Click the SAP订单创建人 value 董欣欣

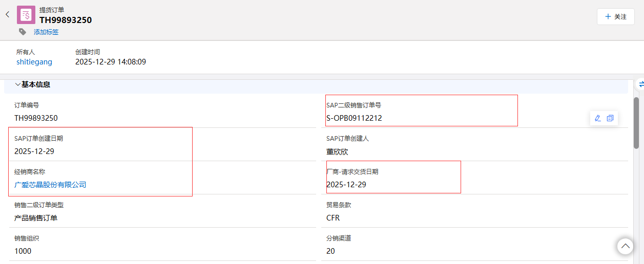click(337, 151)
